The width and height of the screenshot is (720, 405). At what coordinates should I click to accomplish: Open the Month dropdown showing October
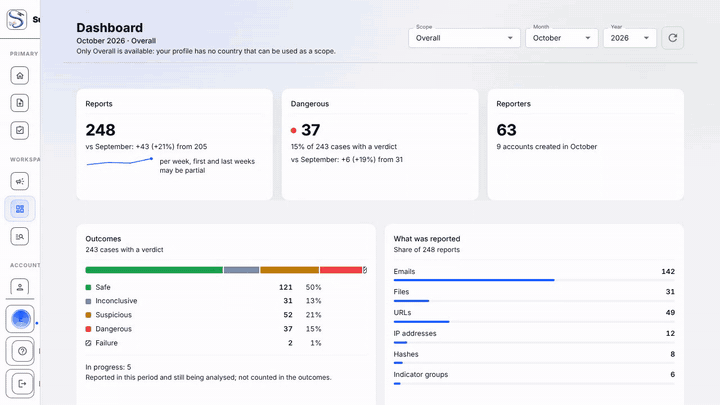click(562, 38)
